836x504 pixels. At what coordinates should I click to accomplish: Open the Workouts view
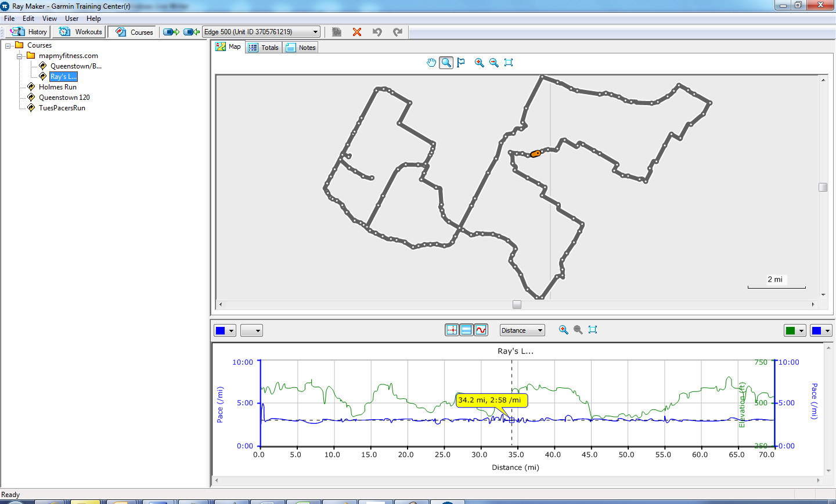coord(80,32)
